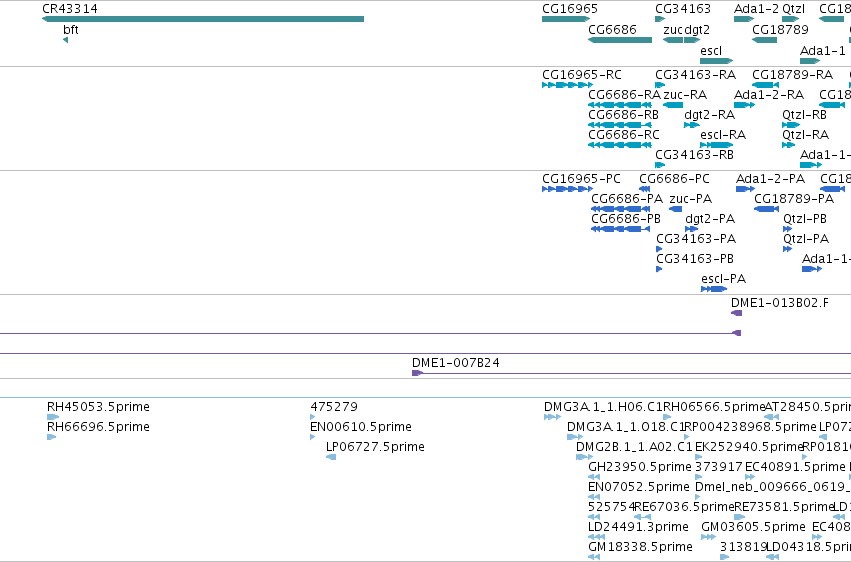Open the LD24491.3prime EST label
Screen dimensions: 851x562
point(638,527)
